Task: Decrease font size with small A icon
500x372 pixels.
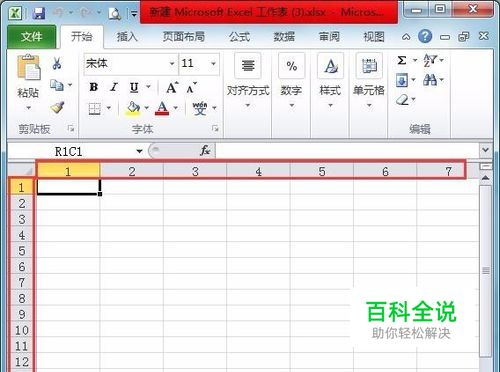Action: (x=191, y=88)
